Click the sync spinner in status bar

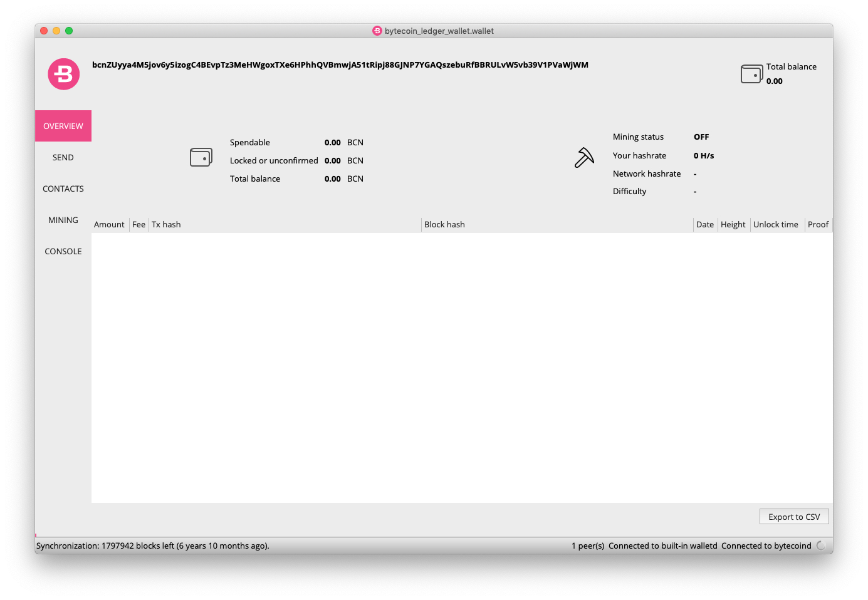click(x=821, y=546)
